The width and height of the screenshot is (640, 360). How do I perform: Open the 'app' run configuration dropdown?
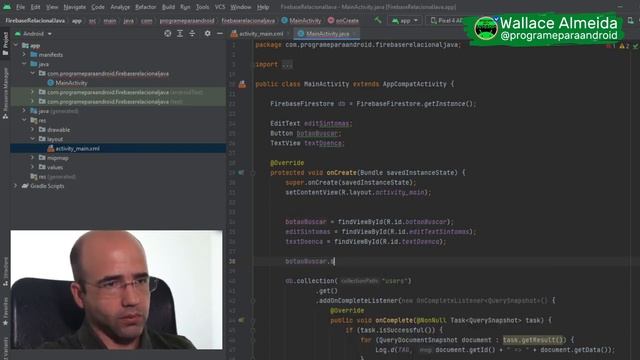pyautogui.click(x=405, y=20)
